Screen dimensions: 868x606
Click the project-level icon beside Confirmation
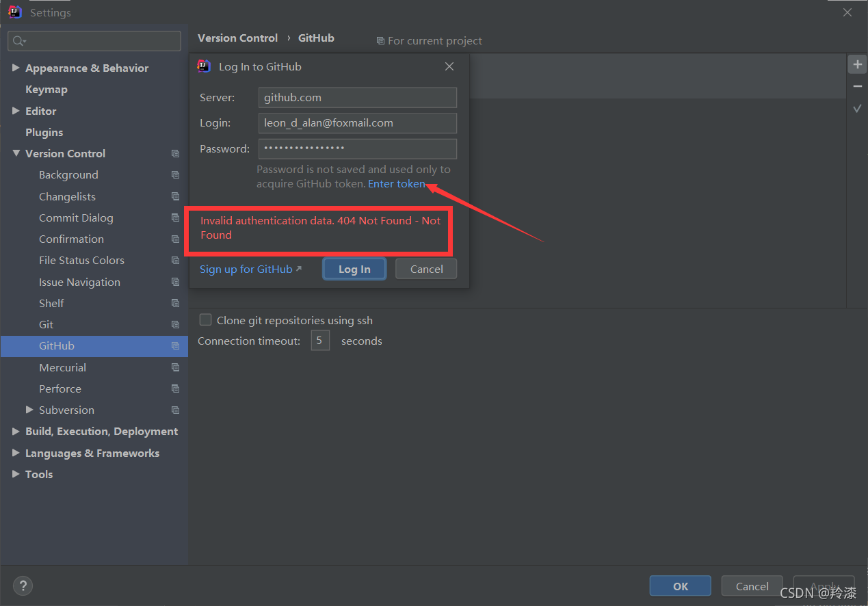pos(176,239)
